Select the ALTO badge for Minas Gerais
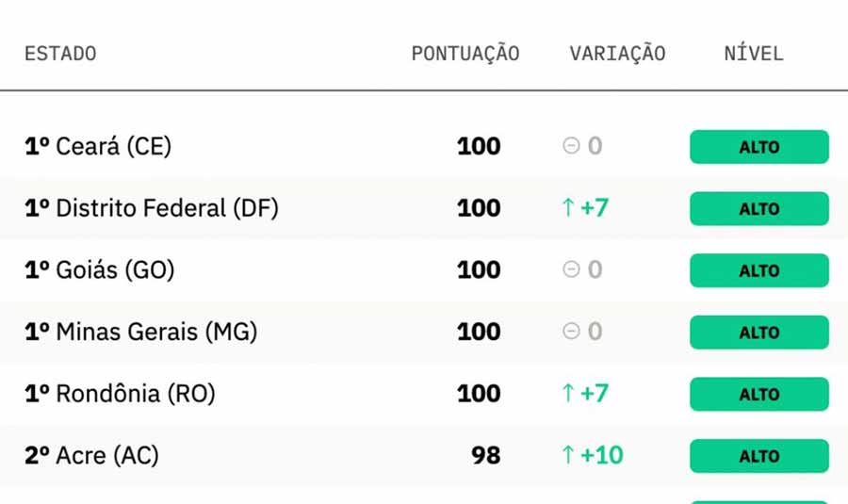Image resolution: width=848 pixels, height=504 pixels. click(x=759, y=332)
